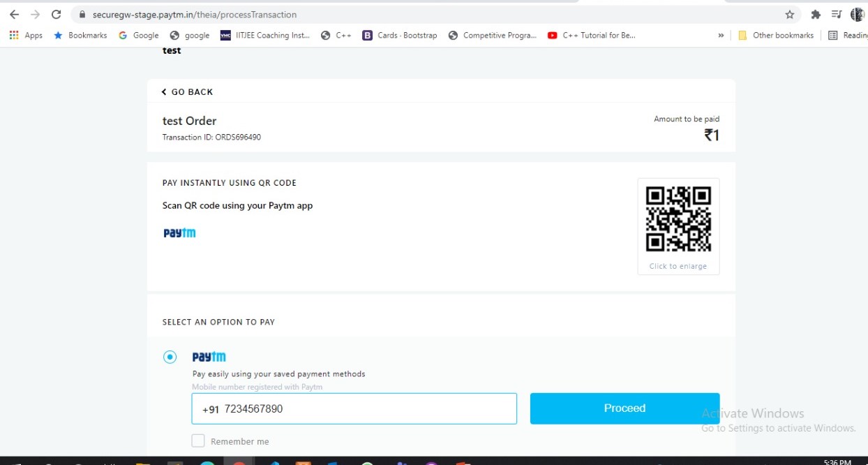Open the Bookmarks star folder
This screenshot has height=465, width=868.
(80, 35)
